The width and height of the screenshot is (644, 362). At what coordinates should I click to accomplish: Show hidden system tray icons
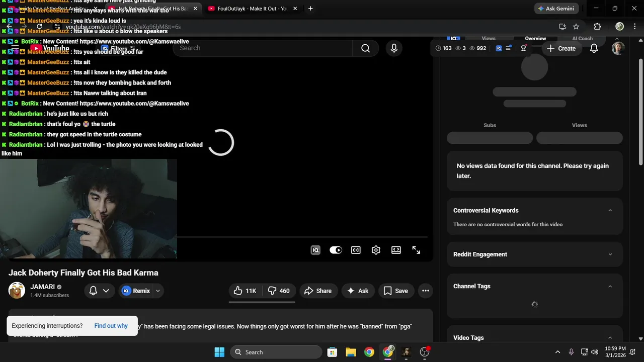(x=557, y=352)
